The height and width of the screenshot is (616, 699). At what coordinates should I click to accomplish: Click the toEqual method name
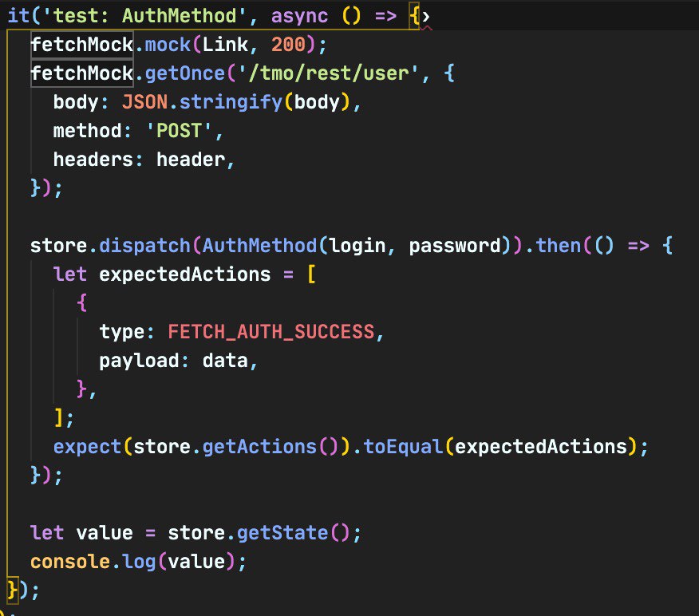point(403,447)
